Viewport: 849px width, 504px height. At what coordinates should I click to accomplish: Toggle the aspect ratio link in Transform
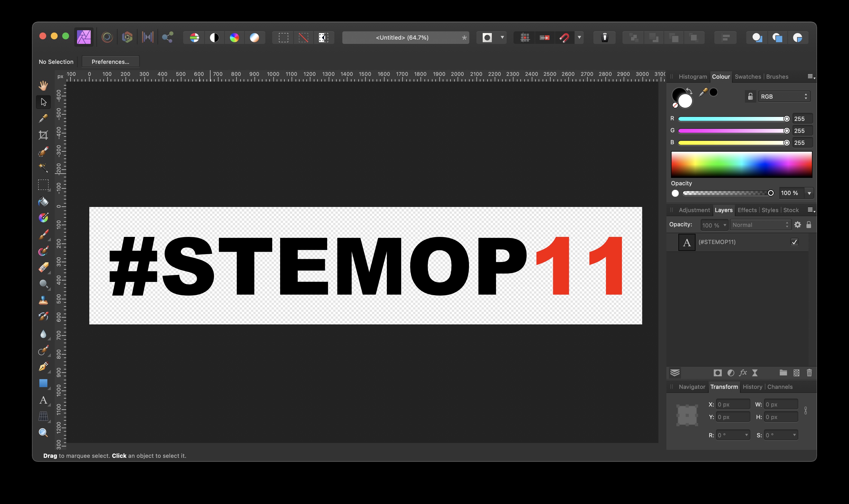806,410
